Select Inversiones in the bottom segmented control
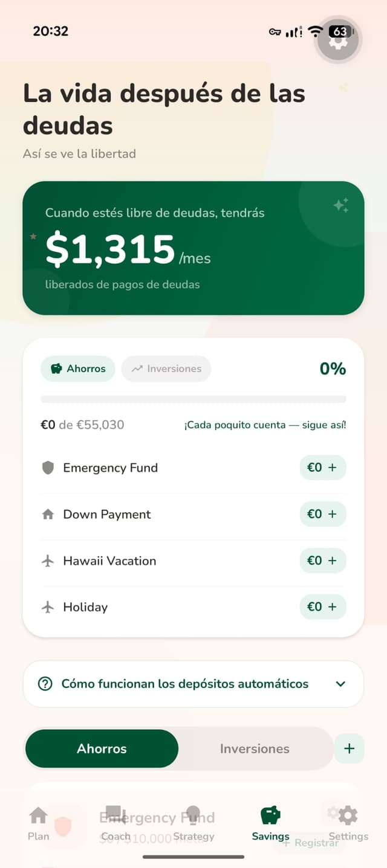 [x=255, y=748]
